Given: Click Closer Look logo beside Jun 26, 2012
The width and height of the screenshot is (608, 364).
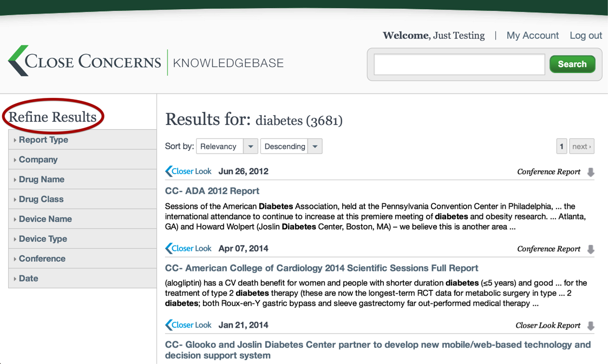Looking at the screenshot, I should coord(188,171).
